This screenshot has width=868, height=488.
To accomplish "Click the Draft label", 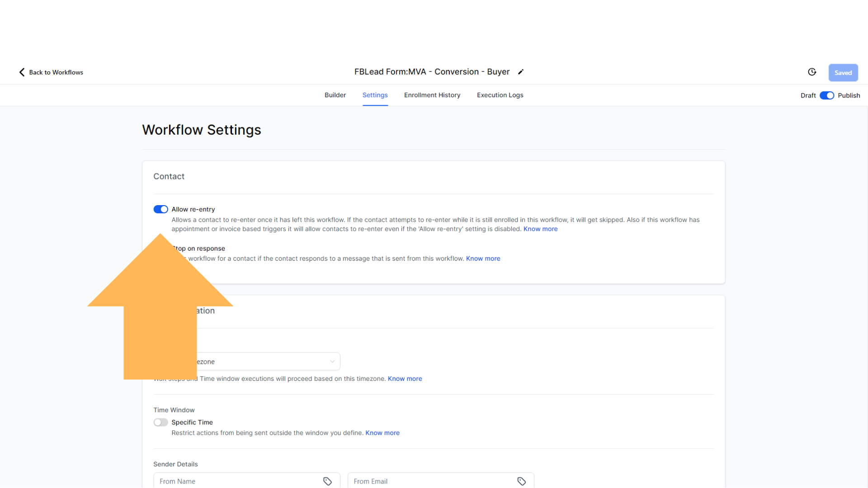I will (808, 95).
